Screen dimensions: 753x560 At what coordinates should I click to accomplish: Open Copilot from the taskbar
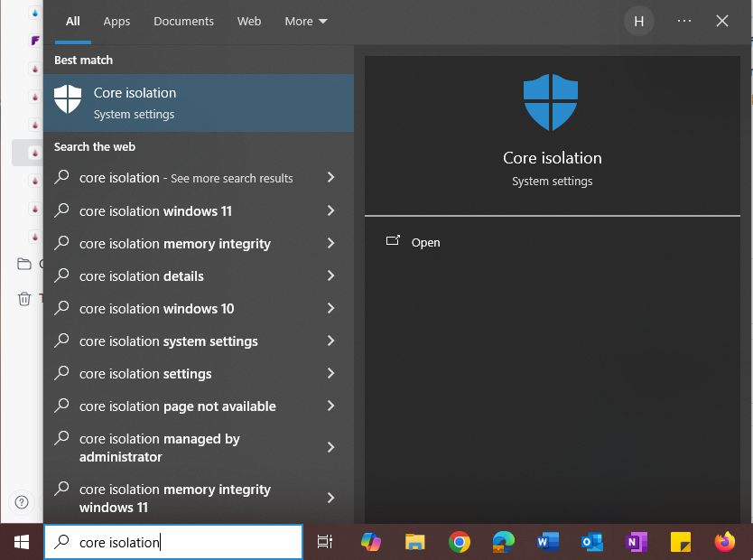tap(370, 542)
